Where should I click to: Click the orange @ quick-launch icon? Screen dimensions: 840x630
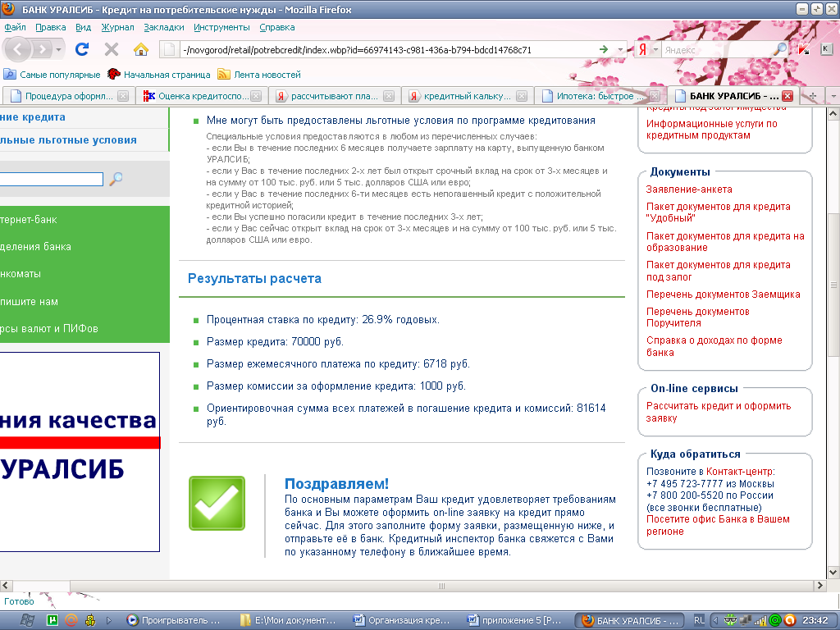(71, 620)
